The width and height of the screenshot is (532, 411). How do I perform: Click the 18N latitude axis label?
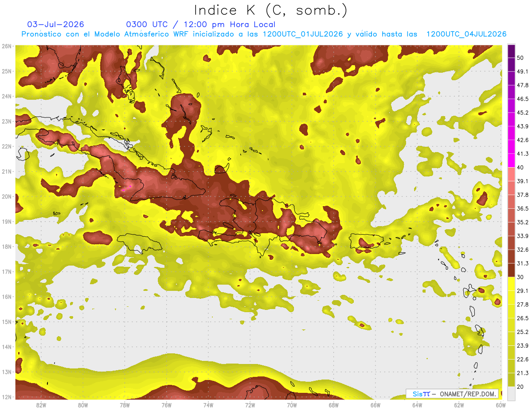point(7,247)
